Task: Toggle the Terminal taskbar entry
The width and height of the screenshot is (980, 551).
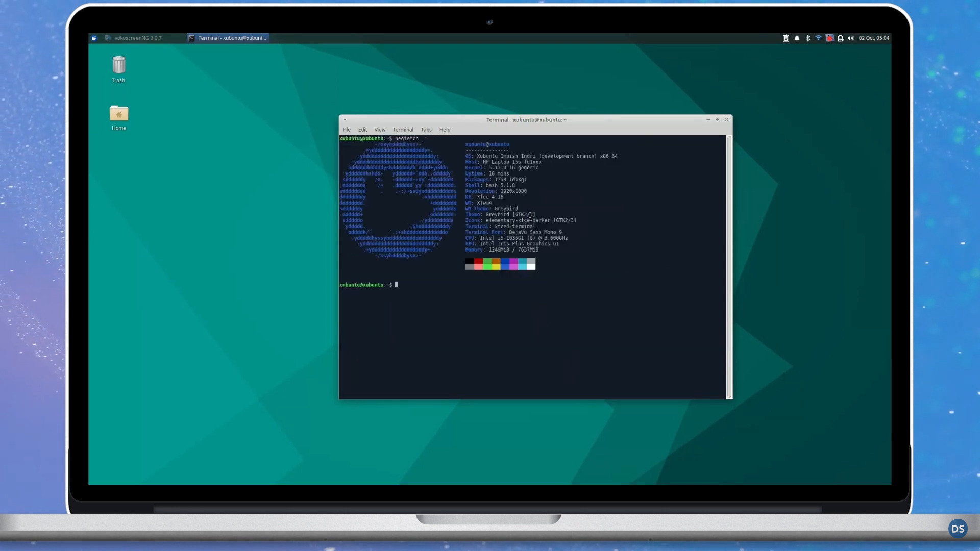Action: click(227, 38)
